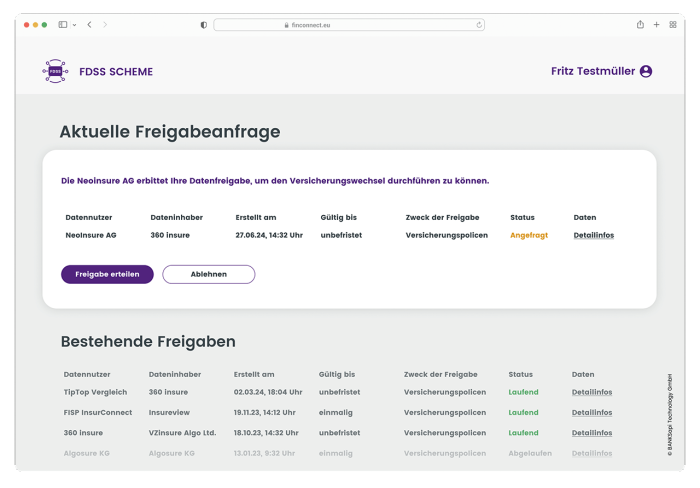This screenshot has height=488, width=700.
Task: Select the VZinsure Algo Ltd. cell
Action: click(182, 433)
